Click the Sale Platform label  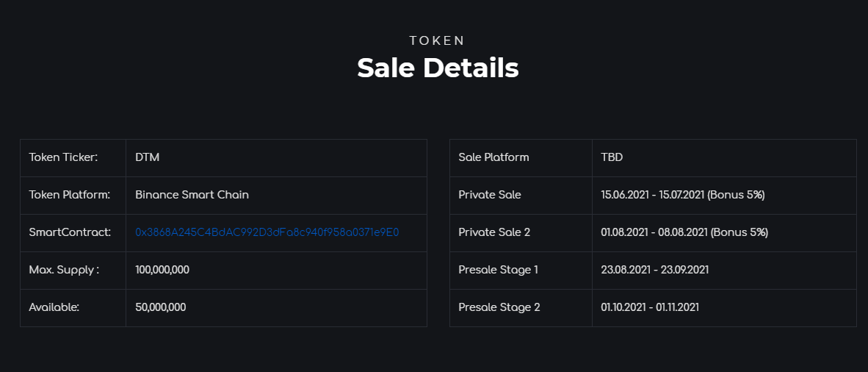(493, 157)
